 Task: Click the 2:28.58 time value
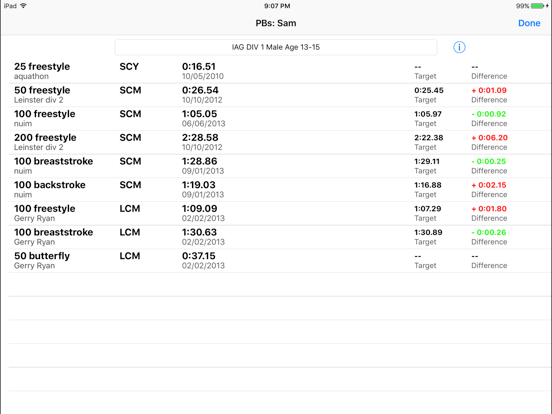tap(200, 137)
